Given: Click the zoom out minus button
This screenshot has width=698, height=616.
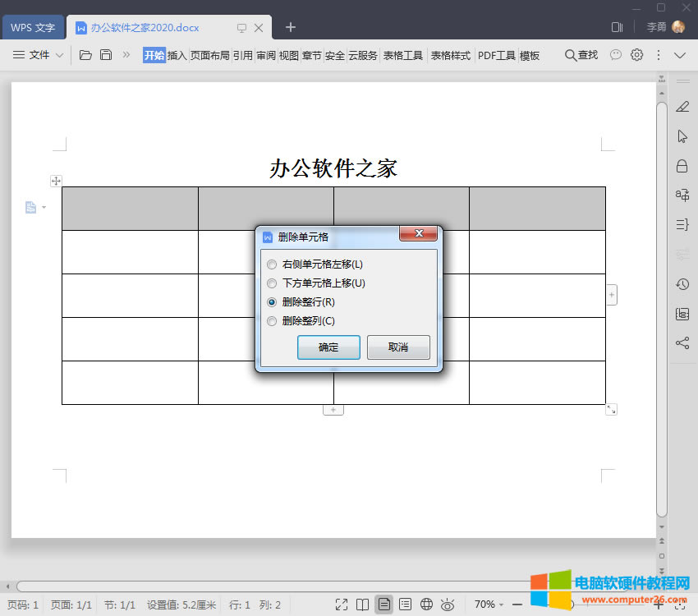Looking at the screenshot, I should tap(517, 605).
